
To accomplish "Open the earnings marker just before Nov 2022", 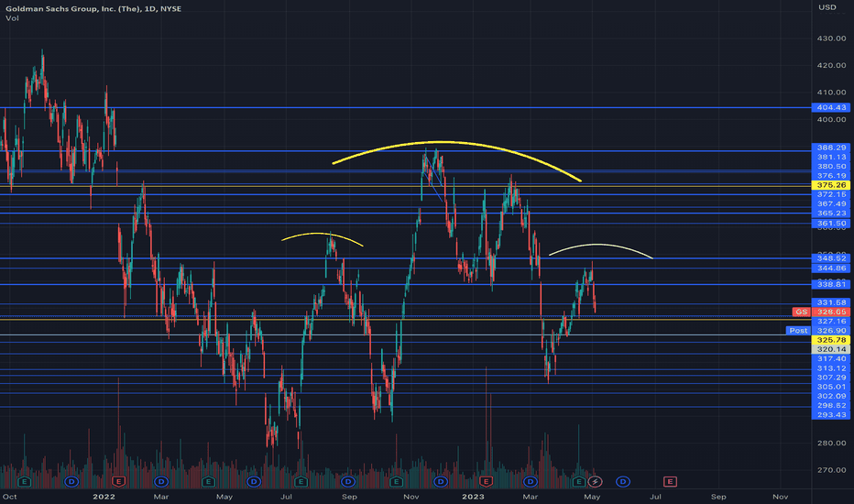I will pos(396,482).
